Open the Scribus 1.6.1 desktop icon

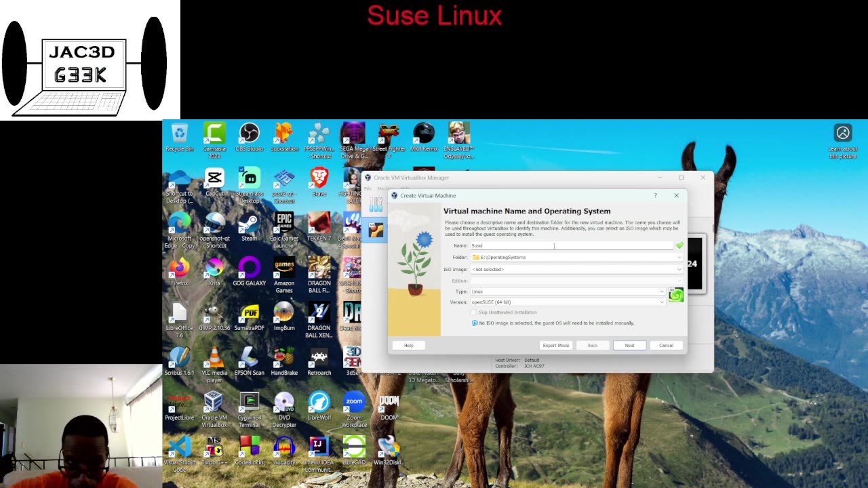point(179,361)
